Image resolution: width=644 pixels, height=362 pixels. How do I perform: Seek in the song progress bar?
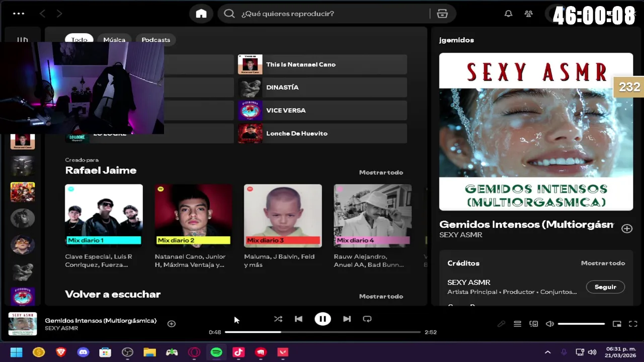click(x=323, y=332)
